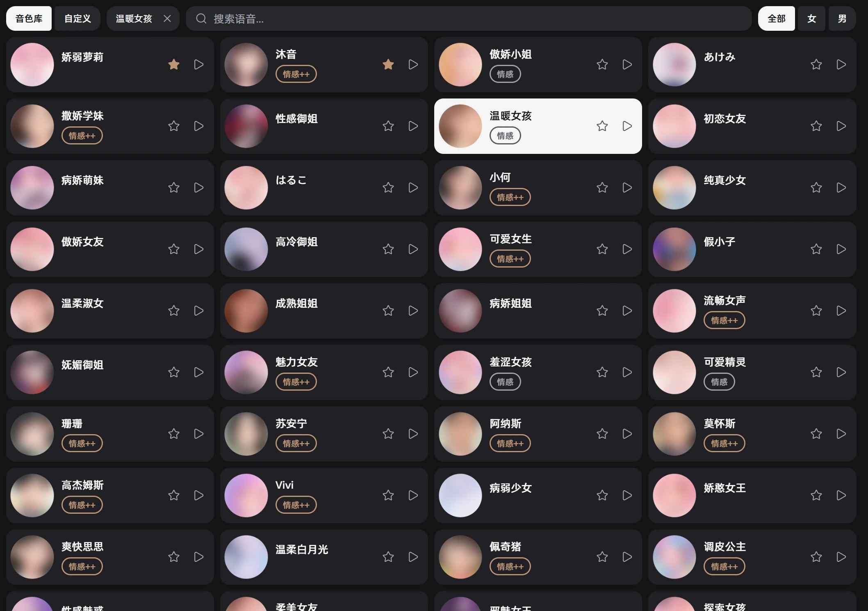Play the 假小子 voice preview
This screenshot has height=611, width=868.
pyautogui.click(x=841, y=249)
